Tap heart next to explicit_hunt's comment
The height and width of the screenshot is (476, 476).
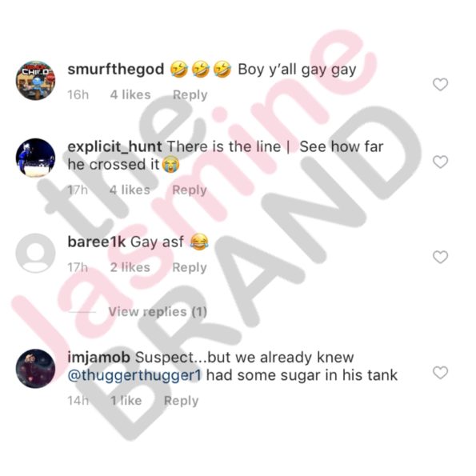click(440, 162)
